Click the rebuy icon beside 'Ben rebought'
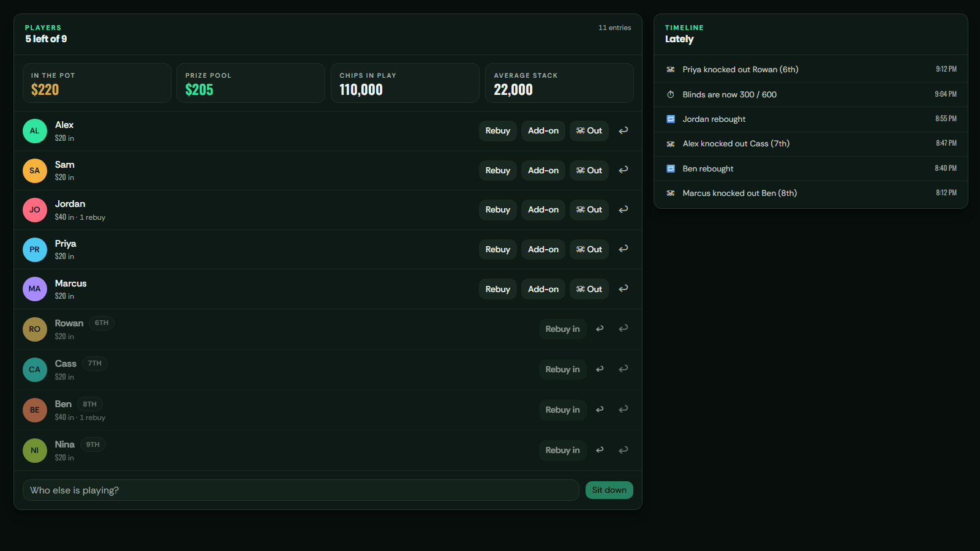 pos(670,168)
